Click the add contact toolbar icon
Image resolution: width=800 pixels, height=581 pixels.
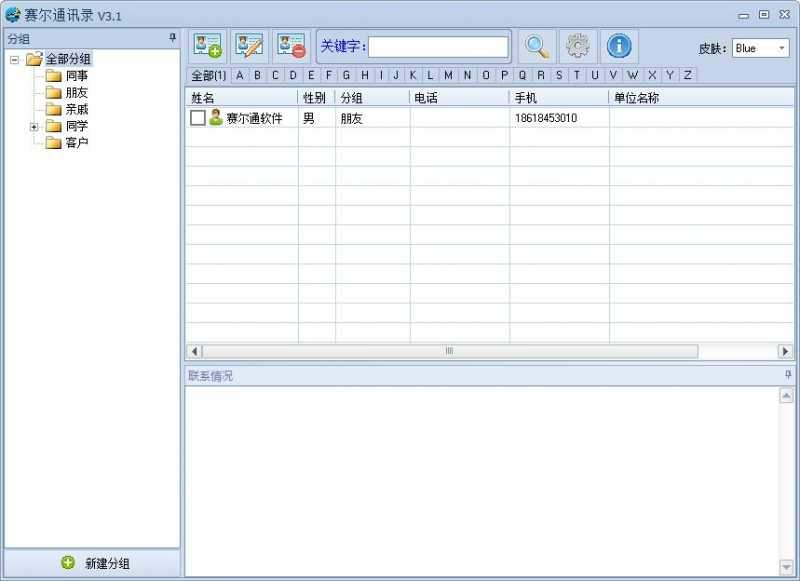coord(207,46)
